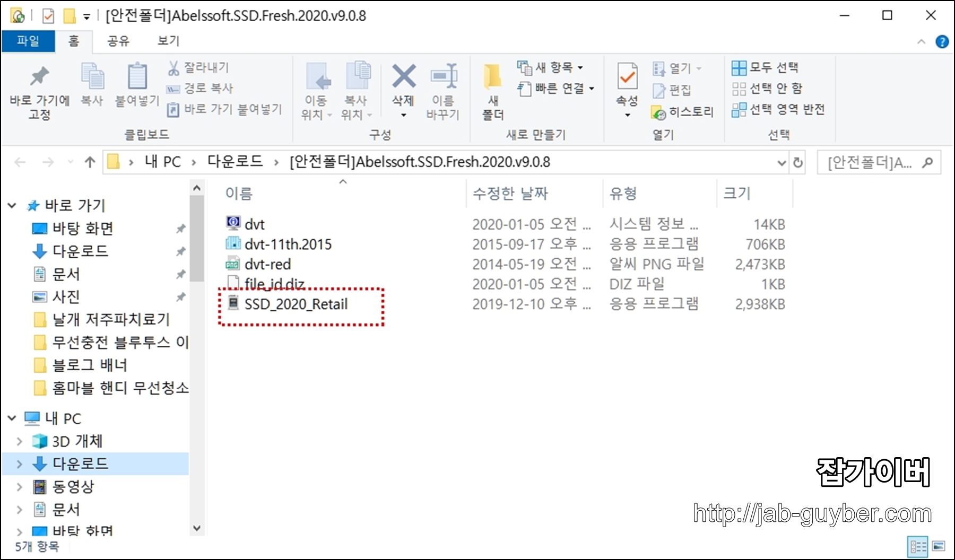This screenshot has width=955, height=560.
Task: Open New item (새 항목) dropdown
Action: [x=550, y=67]
